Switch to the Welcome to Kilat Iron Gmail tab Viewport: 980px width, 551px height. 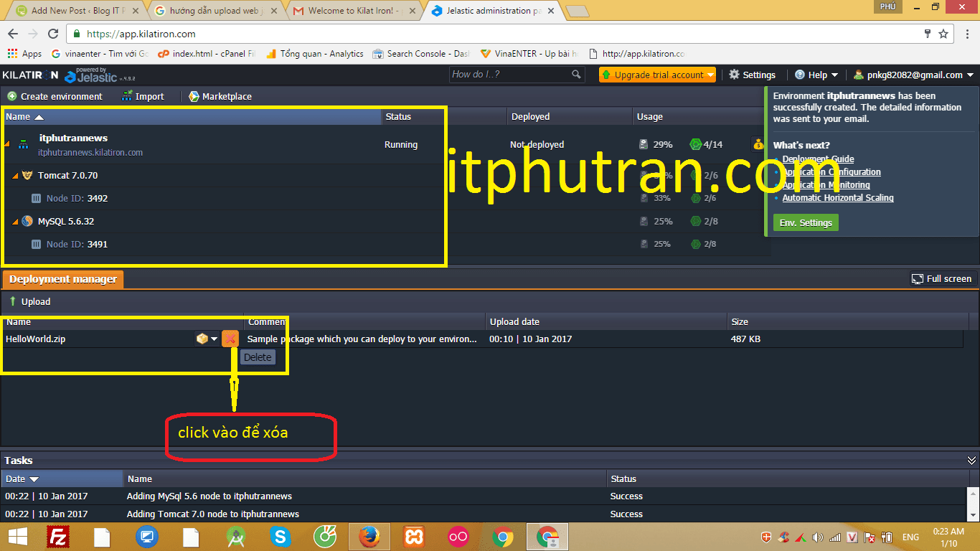point(354,11)
